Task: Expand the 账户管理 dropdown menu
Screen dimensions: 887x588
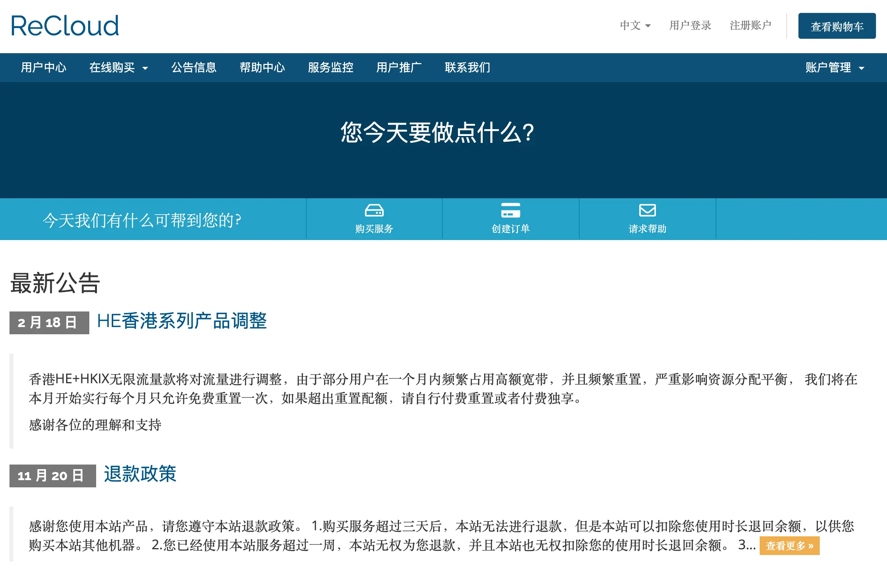Action: pos(835,68)
